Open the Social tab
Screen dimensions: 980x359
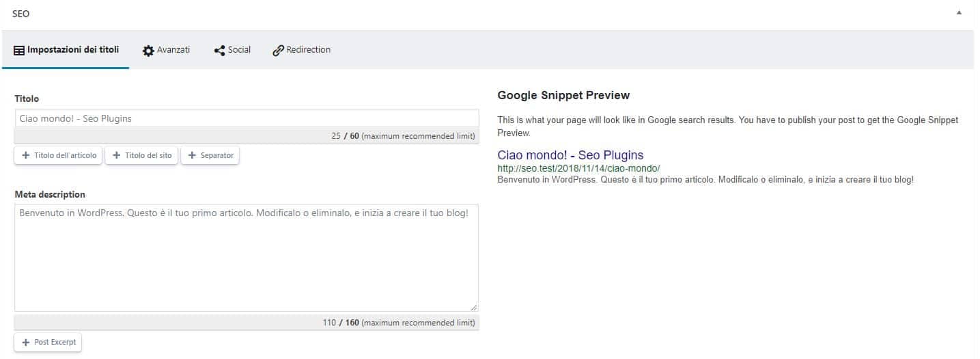[x=232, y=50]
